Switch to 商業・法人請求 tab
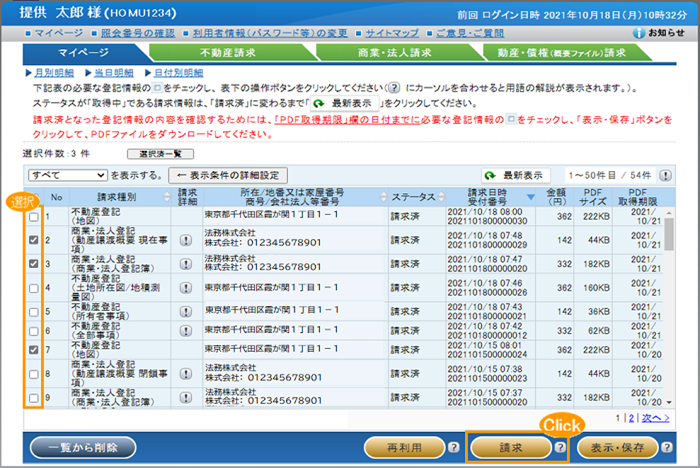The height and width of the screenshot is (468, 700). pyautogui.click(x=394, y=53)
